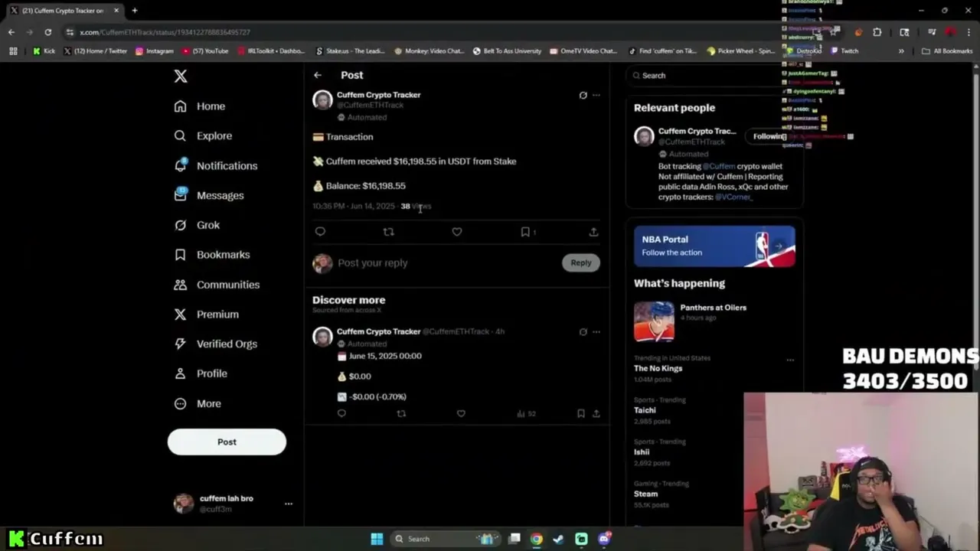980x551 pixels.
Task: Expand the More menu in sidebar
Action: coord(198,403)
